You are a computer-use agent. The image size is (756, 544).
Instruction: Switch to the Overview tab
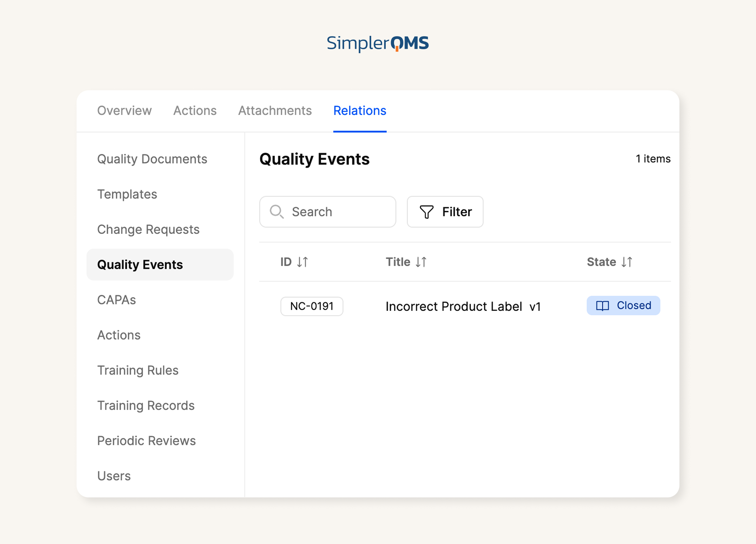(124, 110)
